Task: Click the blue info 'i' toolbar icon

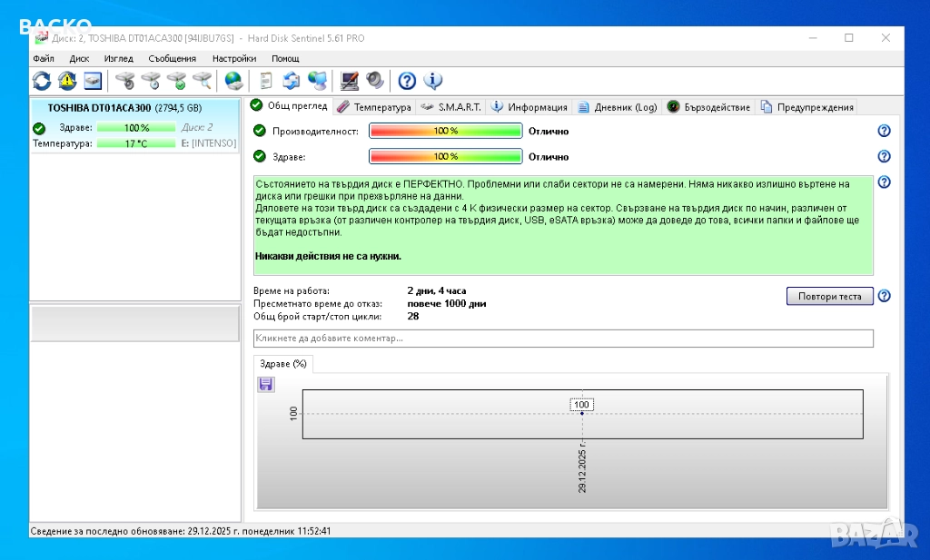Action: coord(432,81)
